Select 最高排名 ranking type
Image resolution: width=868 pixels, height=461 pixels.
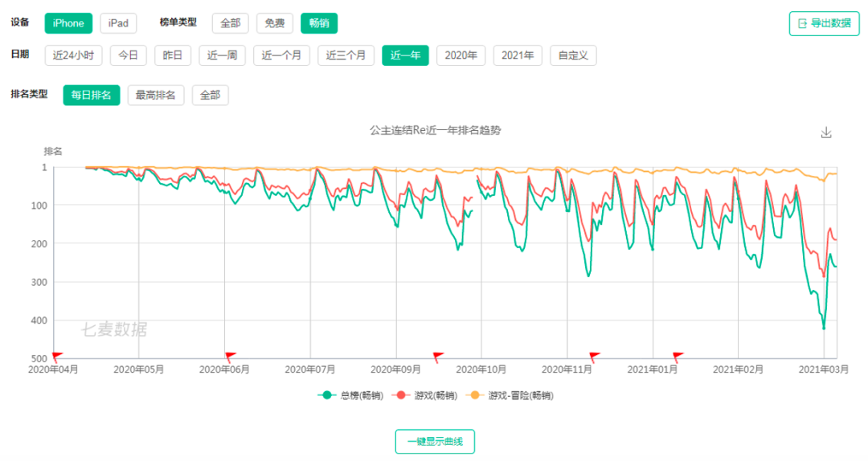[156, 96]
